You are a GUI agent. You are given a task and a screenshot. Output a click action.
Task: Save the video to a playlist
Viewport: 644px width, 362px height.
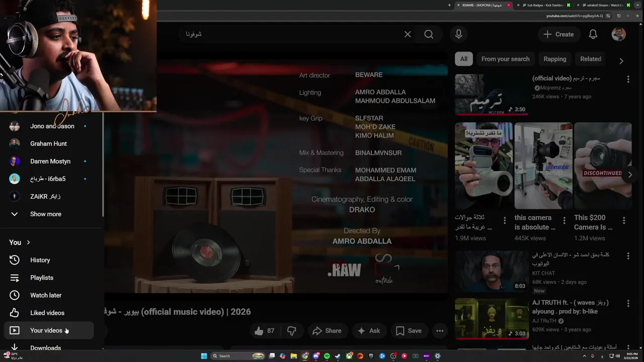(409, 331)
